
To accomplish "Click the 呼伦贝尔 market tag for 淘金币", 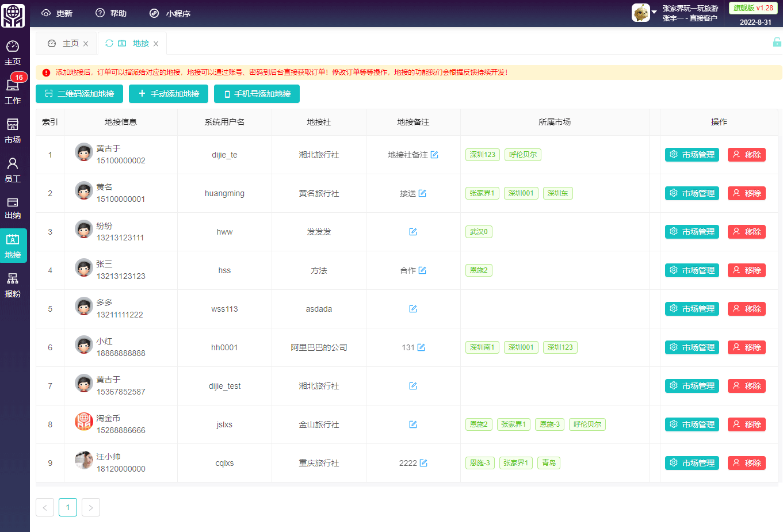I will coord(587,424).
